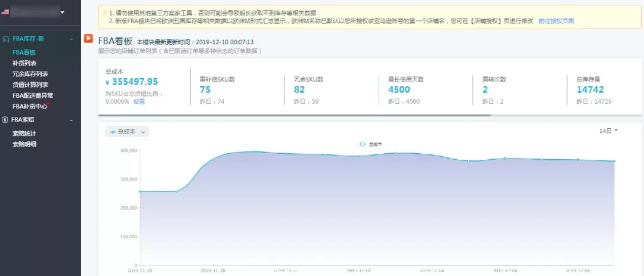Image resolution: width=644 pixels, height=276 pixels.
Task: Open FBA补货中心 in the sidebar
Action: [x=30, y=106]
